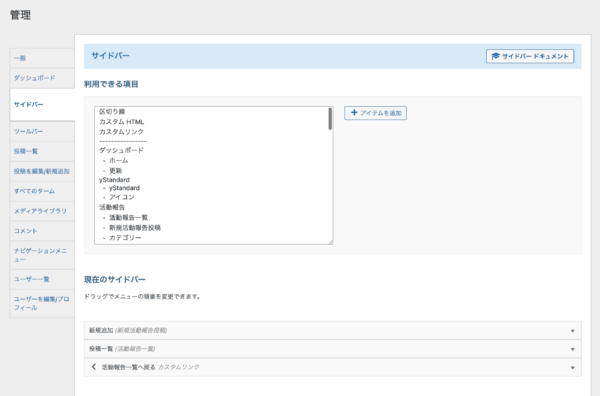Screen dimensions: 600x396
Task: Select the アイコン sub-item
Action: pos(122,197)
